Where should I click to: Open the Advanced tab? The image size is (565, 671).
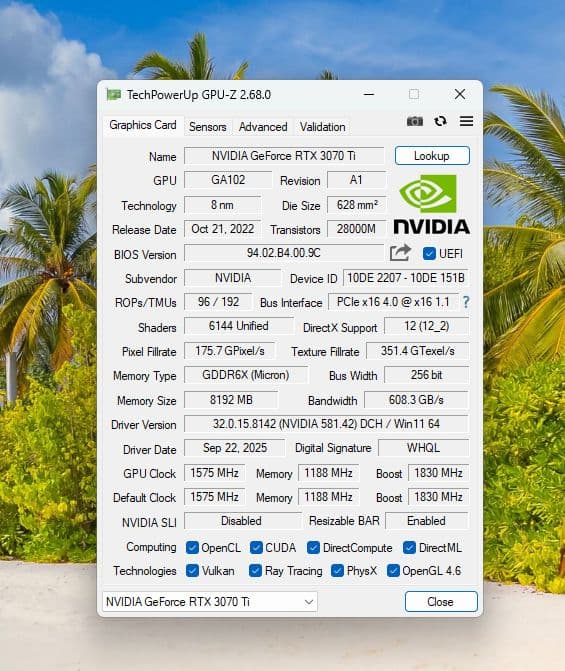(263, 127)
